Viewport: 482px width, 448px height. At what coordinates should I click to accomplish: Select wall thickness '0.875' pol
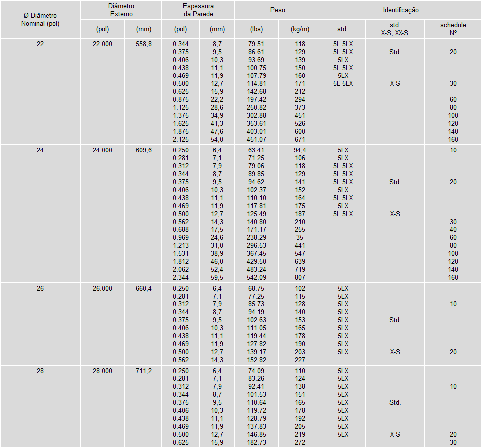point(181,99)
